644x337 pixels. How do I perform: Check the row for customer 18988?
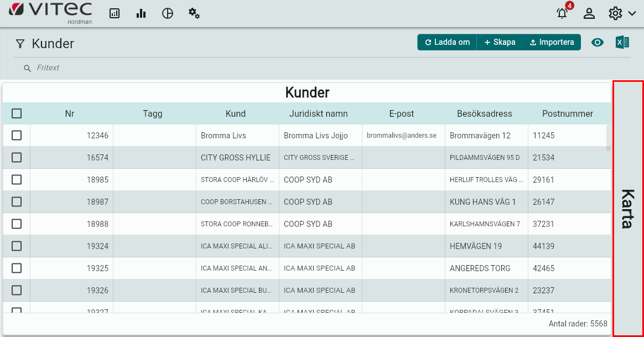click(17, 224)
